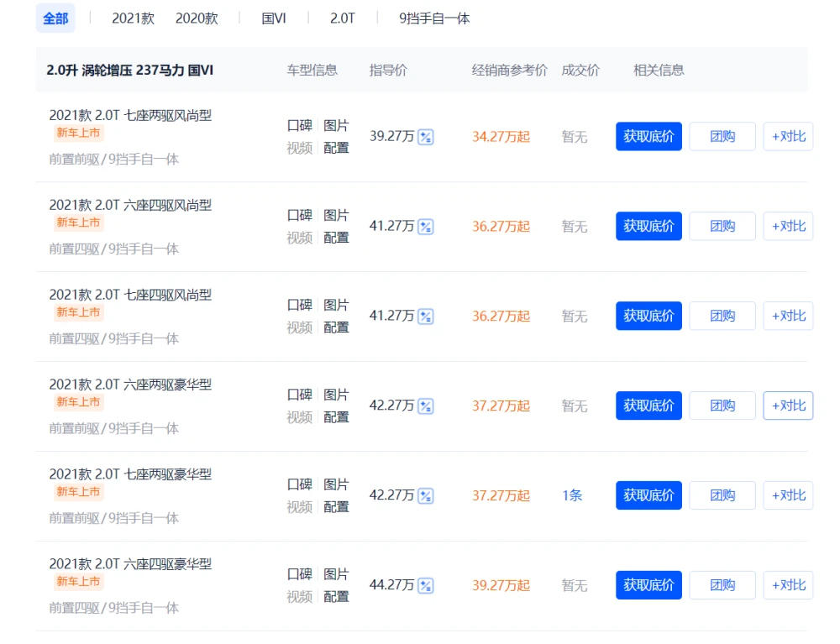View 口碑 for 六座两驱豪华型
The width and height of the screenshot is (840, 644).
coord(300,395)
